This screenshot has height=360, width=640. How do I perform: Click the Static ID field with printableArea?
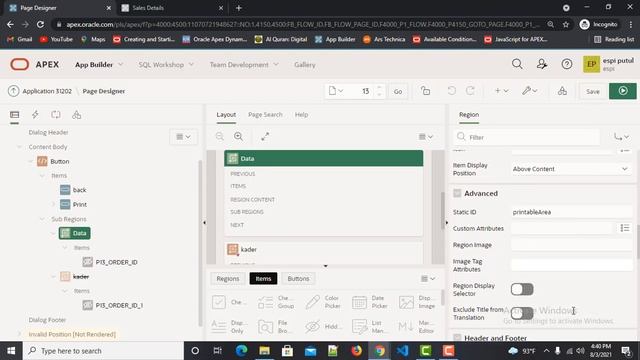point(571,212)
